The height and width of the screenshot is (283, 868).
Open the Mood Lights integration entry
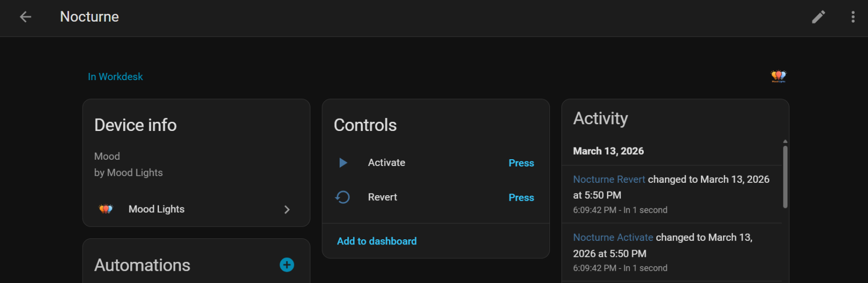pyautogui.click(x=156, y=209)
